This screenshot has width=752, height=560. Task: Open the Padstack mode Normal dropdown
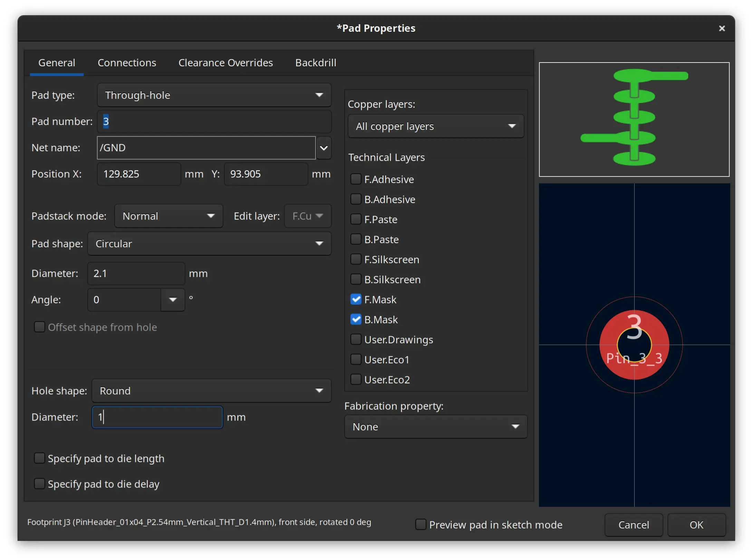tap(168, 216)
